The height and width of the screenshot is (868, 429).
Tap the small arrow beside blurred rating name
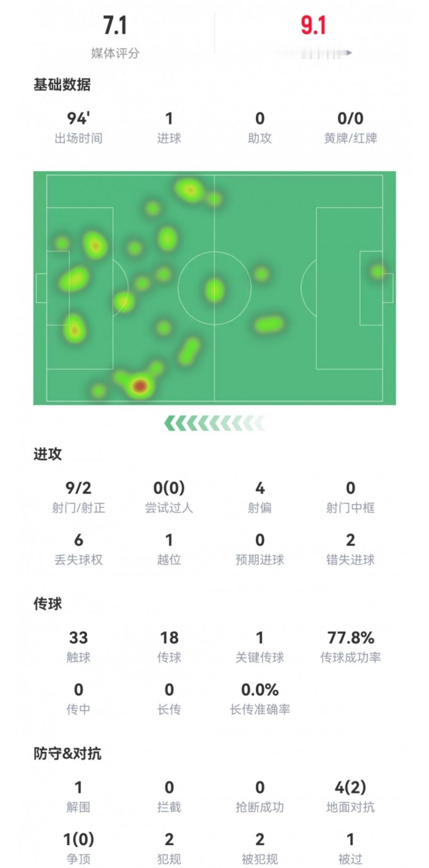349,53
